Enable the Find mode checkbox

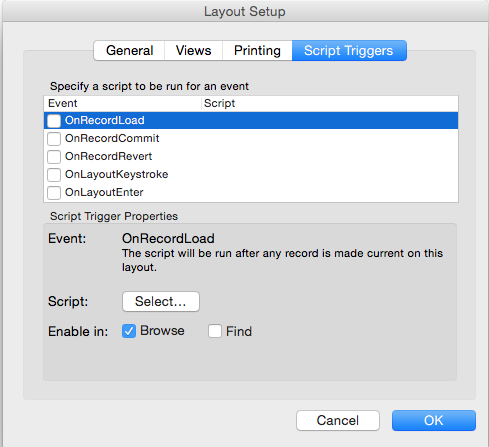215,331
